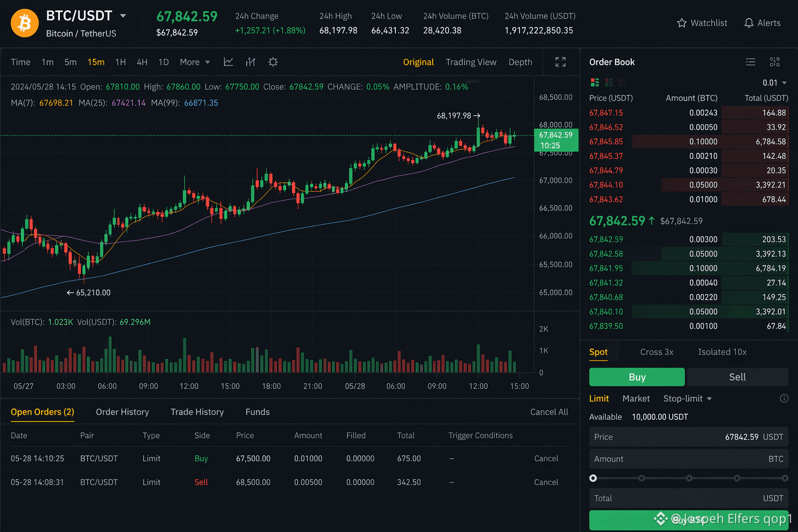Click the orange Bitcoin logo icon
Screen dimensions: 798x532
[24, 23]
